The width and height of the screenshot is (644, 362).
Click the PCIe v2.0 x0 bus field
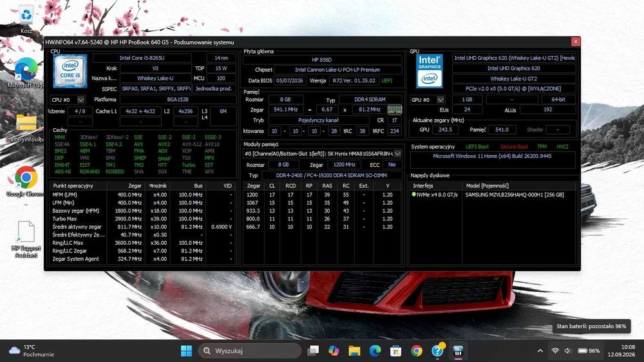[x=514, y=88]
